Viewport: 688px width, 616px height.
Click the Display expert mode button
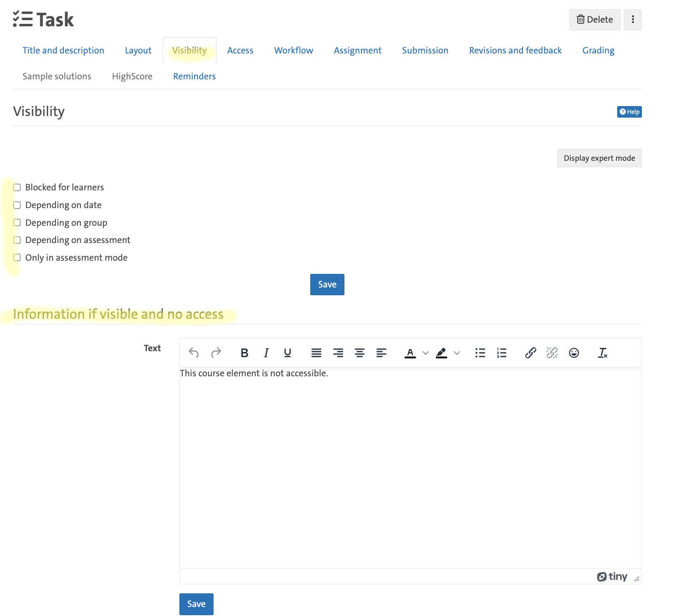(599, 158)
